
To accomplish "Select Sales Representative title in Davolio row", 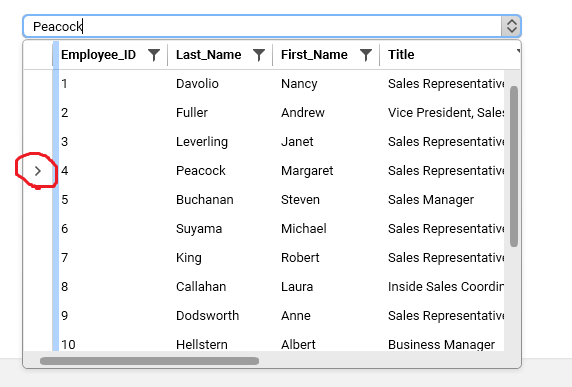I will (446, 84).
